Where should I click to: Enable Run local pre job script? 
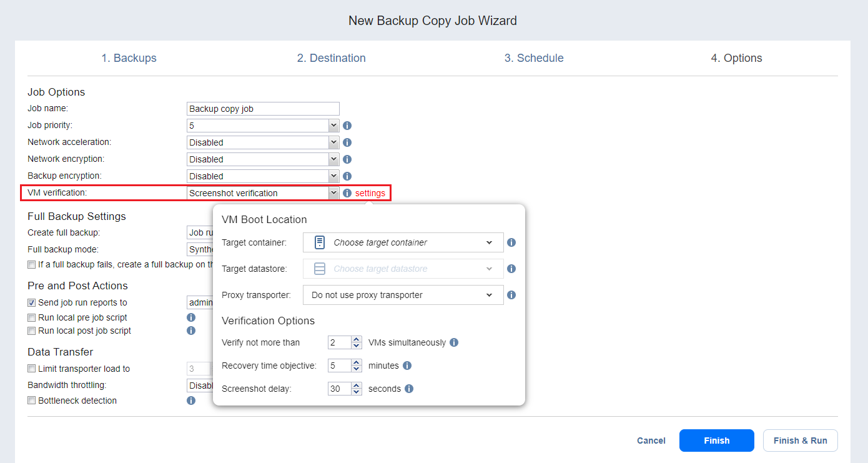[x=32, y=317]
